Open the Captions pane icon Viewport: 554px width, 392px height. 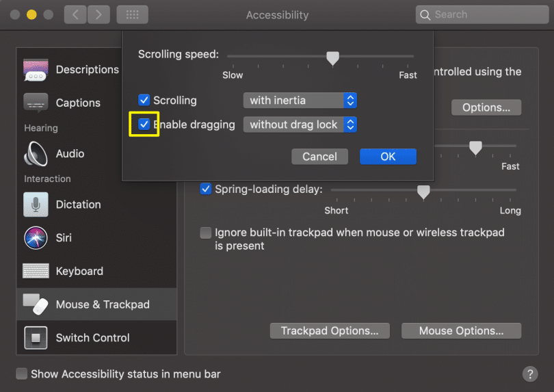[x=36, y=103]
